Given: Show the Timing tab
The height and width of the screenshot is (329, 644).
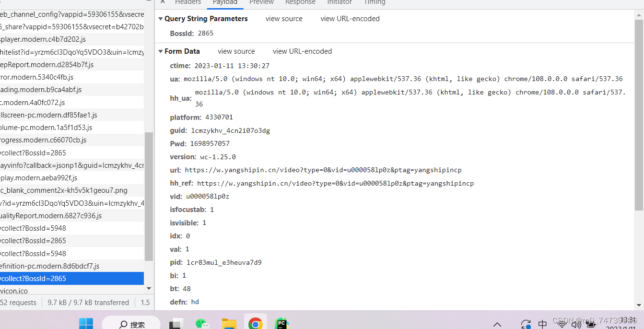Looking at the screenshot, I should [375, 2].
